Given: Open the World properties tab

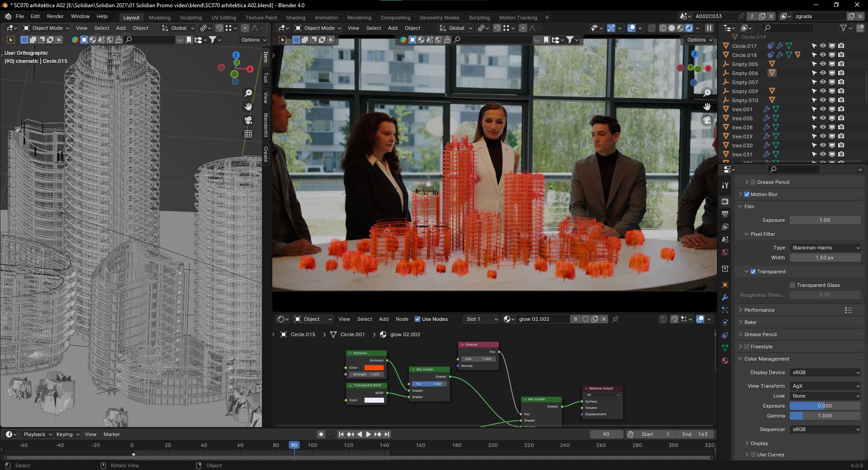Looking at the screenshot, I should [725, 252].
